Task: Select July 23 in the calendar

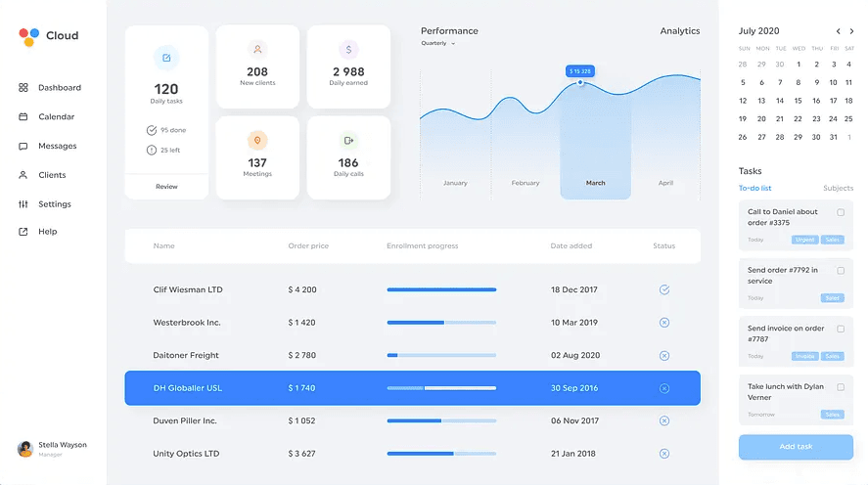Action: coord(816,119)
